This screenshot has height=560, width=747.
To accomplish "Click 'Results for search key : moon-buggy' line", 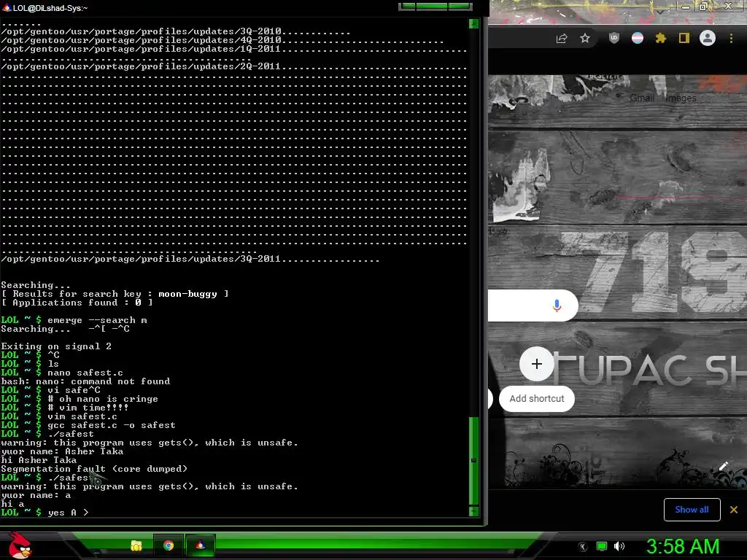I will tap(115, 294).
